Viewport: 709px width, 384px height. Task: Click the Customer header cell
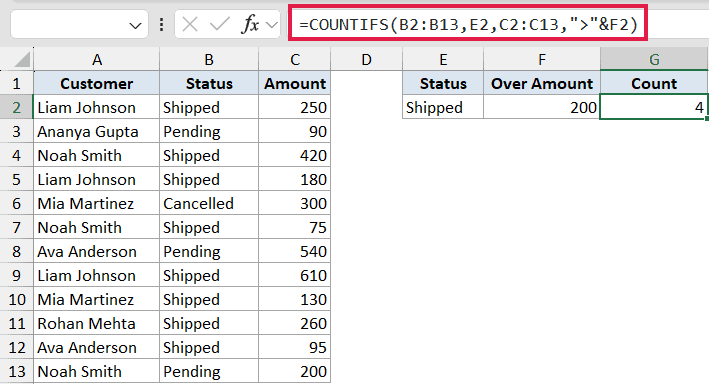pos(97,83)
